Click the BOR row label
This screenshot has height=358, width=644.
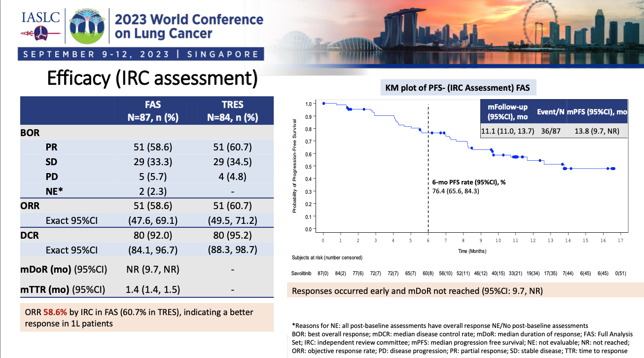pos(30,133)
